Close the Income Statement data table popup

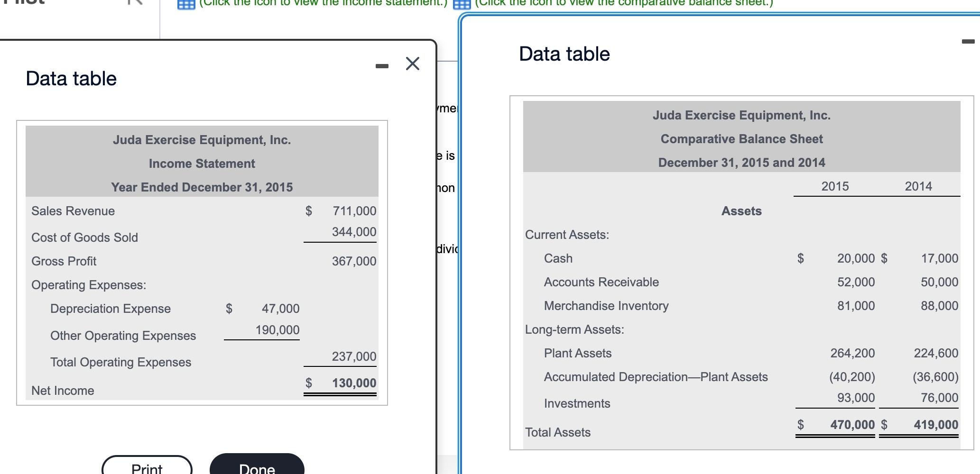point(412,64)
